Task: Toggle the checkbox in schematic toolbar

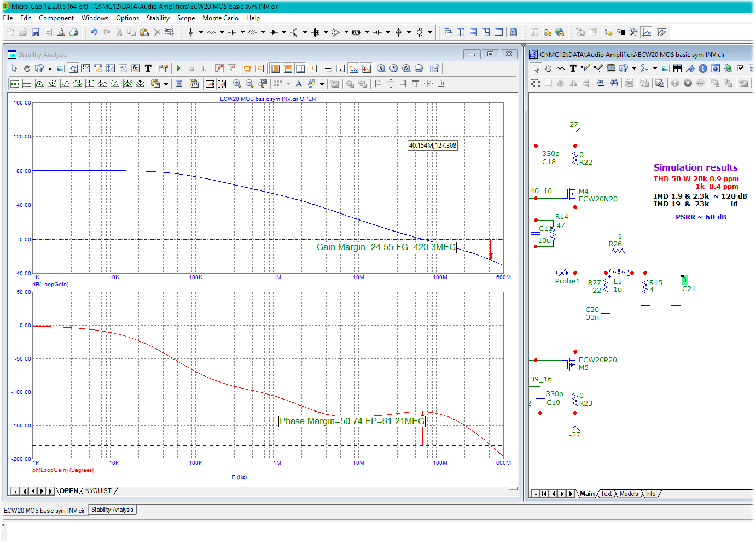Action: (x=741, y=68)
